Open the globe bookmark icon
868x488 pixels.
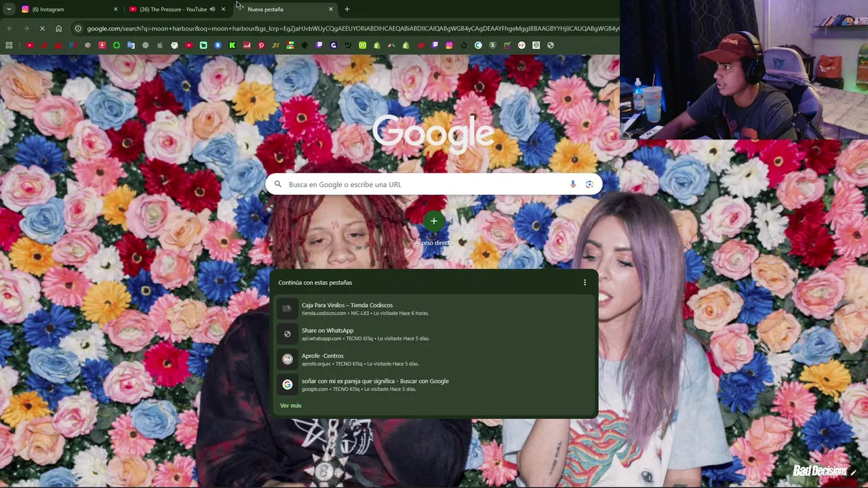pyautogui.click(x=551, y=45)
